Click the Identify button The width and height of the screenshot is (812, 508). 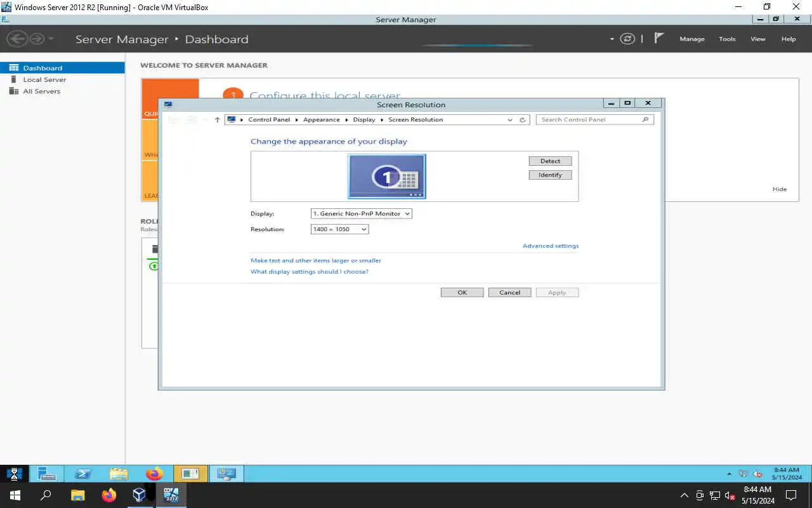(x=550, y=175)
